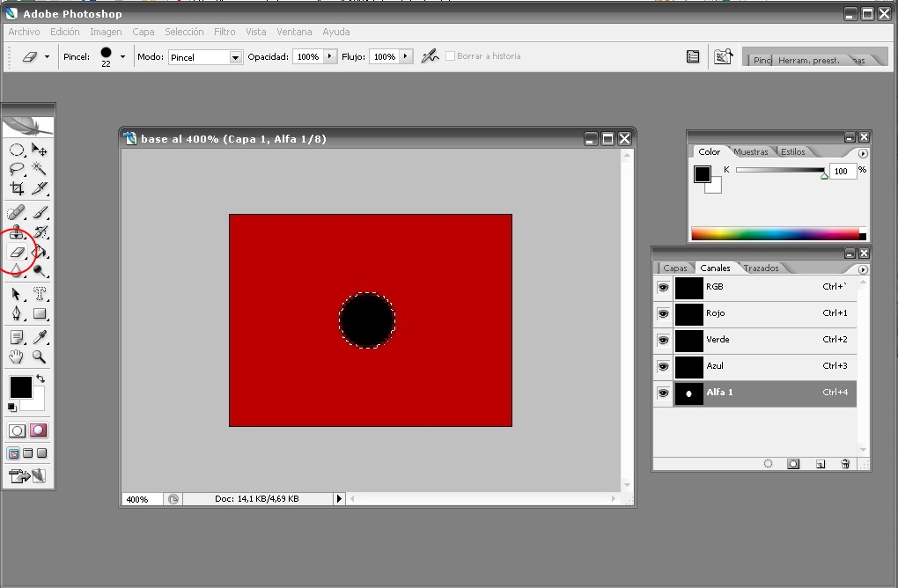Screen dimensions: 898x588
Task: Hide the Verde channel eye
Action: click(663, 340)
